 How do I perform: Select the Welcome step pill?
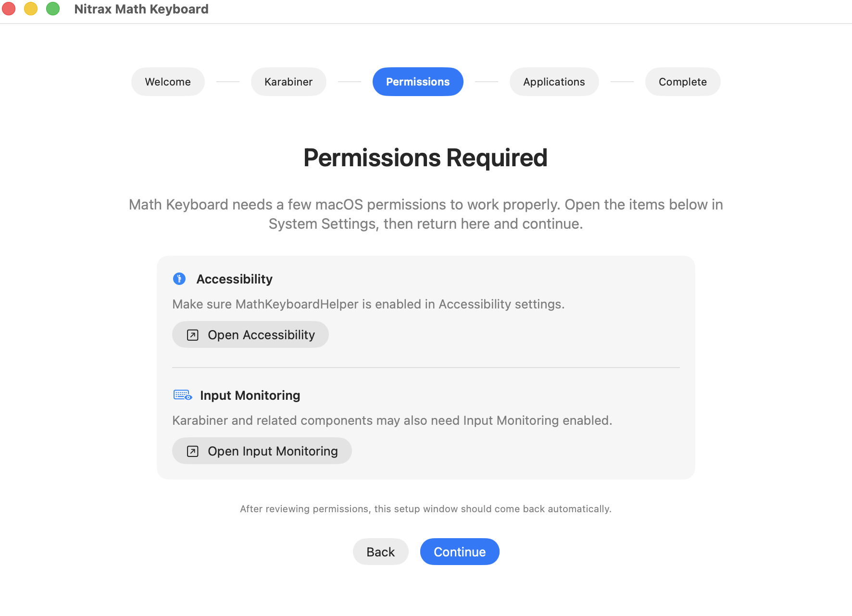[x=167, y=82]
